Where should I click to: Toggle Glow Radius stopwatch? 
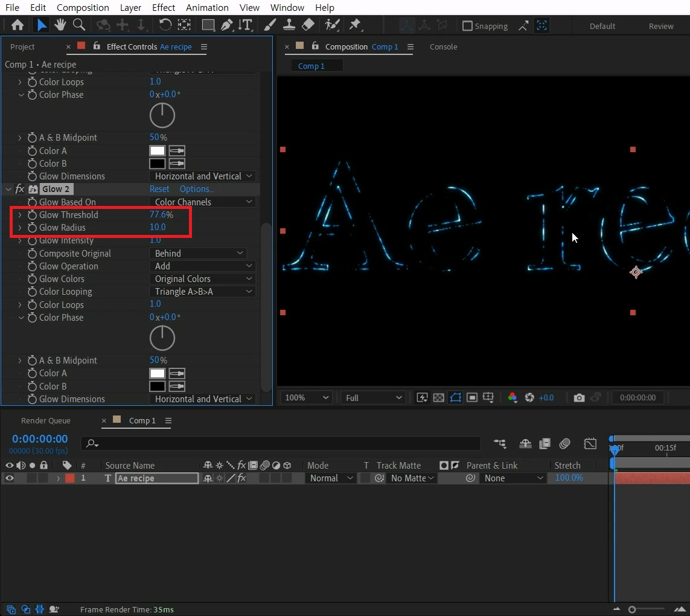32,228
